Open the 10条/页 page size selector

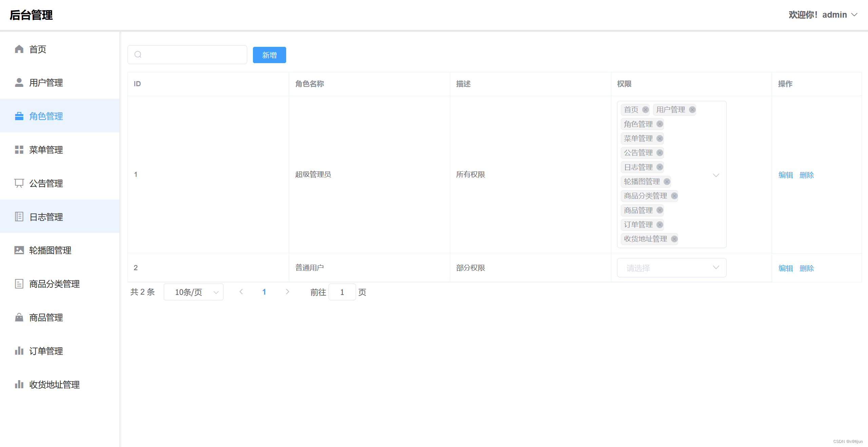click(x=194, y=292)
